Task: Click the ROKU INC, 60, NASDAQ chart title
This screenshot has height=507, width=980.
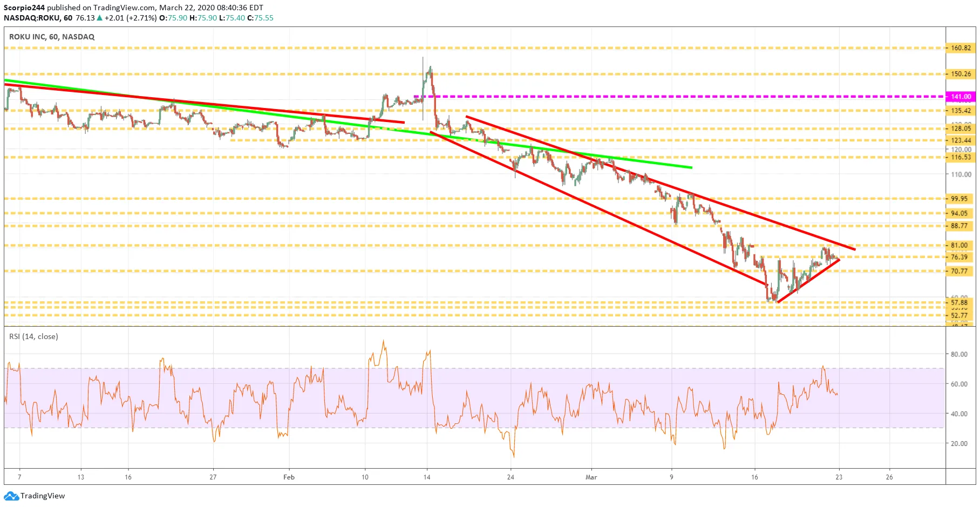Action: (52, 37)
